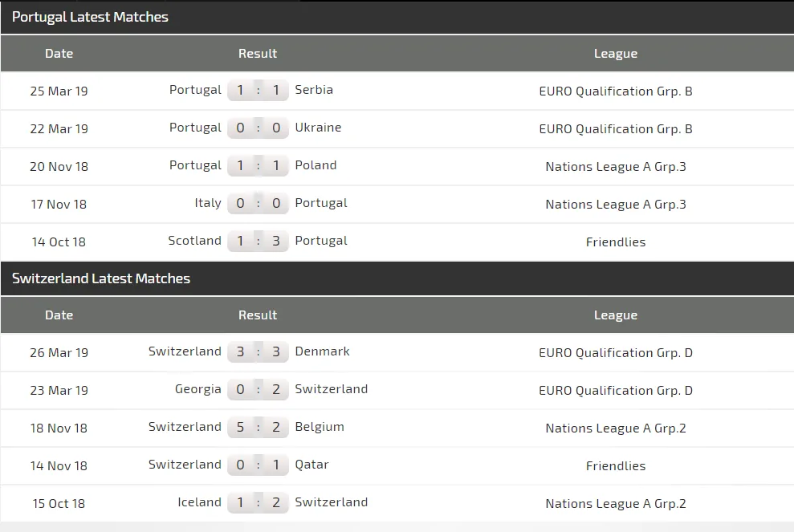Open the Switzerland vs Qatar 0:1 score

258,465
